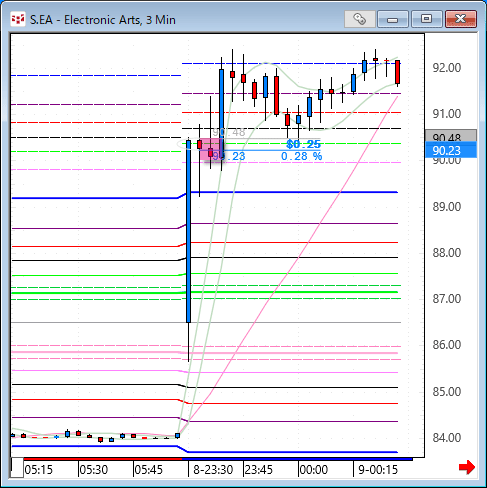Select the 90.23 blue price label on scale

click(451, 150)
